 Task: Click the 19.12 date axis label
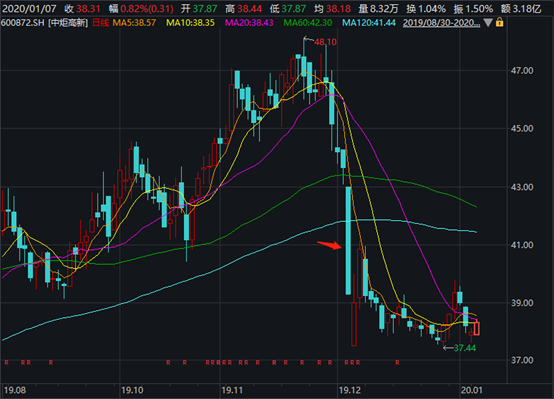point(350,391)
